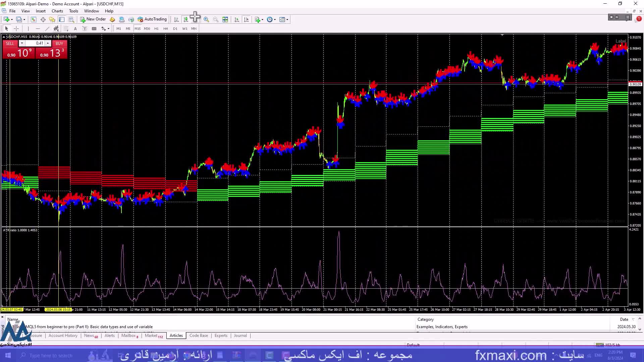Switch chart to bar chart mode
This screenshot has height=362, width=644.
(x=176, y=19)
